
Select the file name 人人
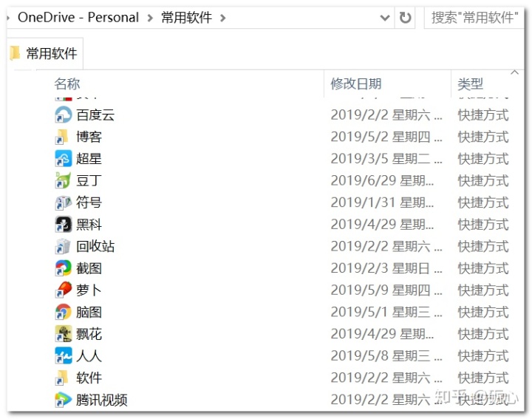(x=89, y=356)
